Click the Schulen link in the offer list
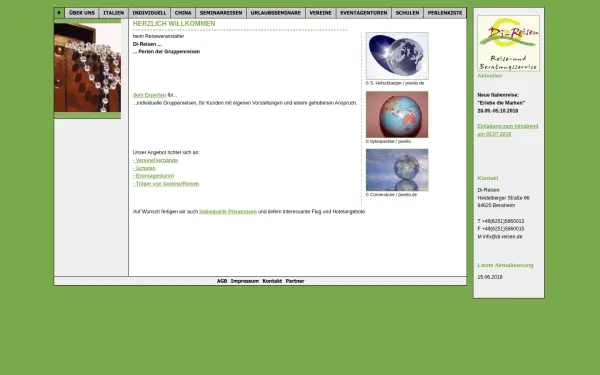The image size is (600, 375). coord(144,168)
